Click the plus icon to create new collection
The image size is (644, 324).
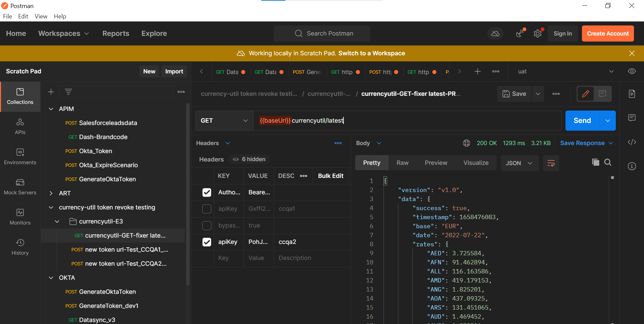point(51,92)
